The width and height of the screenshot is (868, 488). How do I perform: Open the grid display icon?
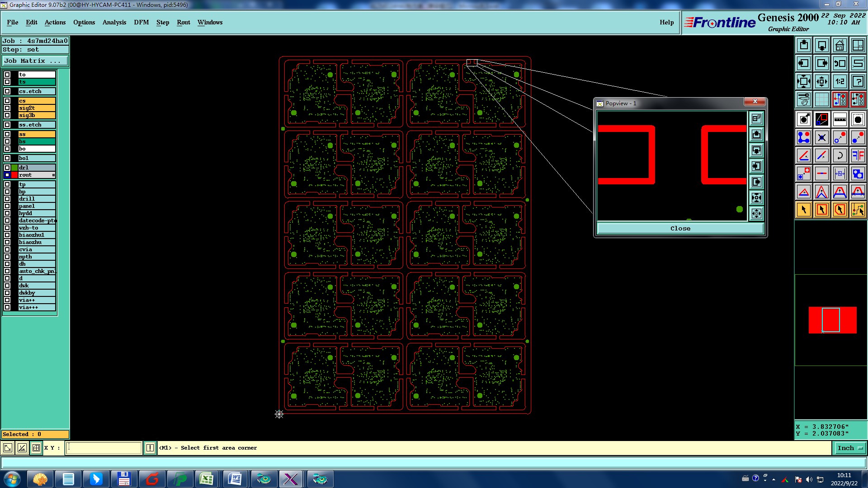pos(821,99)
